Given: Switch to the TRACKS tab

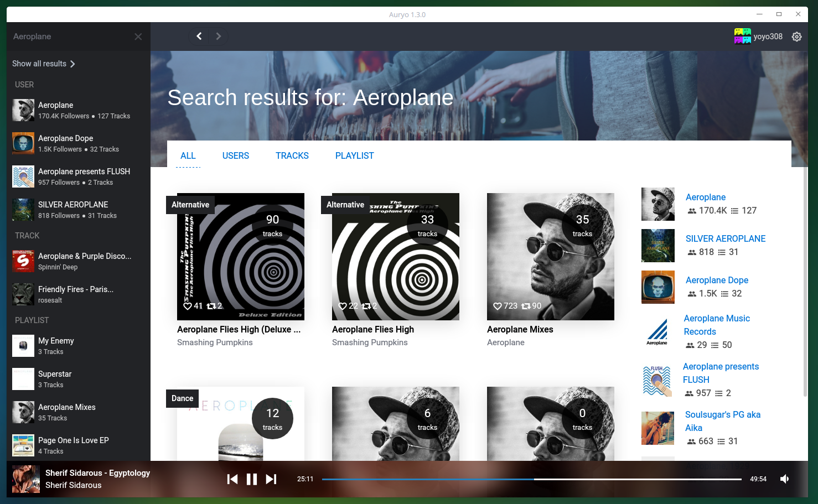Looking at the screenshot, I should pos(292,156).
